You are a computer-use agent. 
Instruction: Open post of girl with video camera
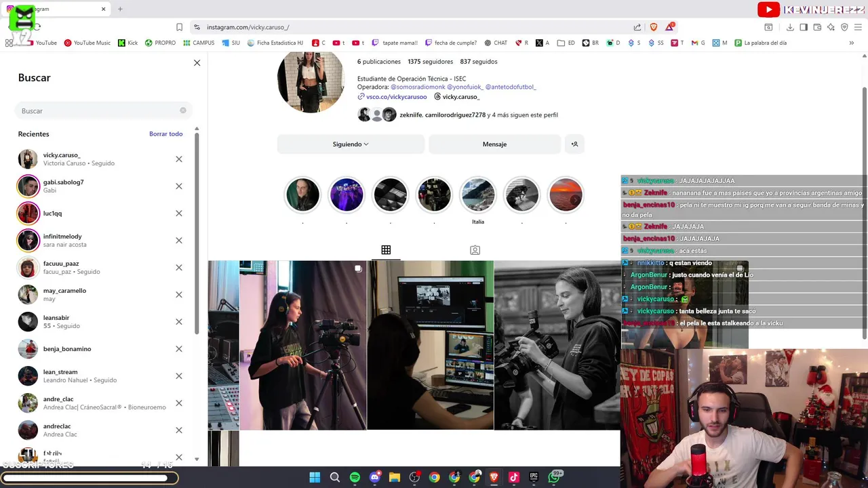pyautogui.click(x=302, y=345)
